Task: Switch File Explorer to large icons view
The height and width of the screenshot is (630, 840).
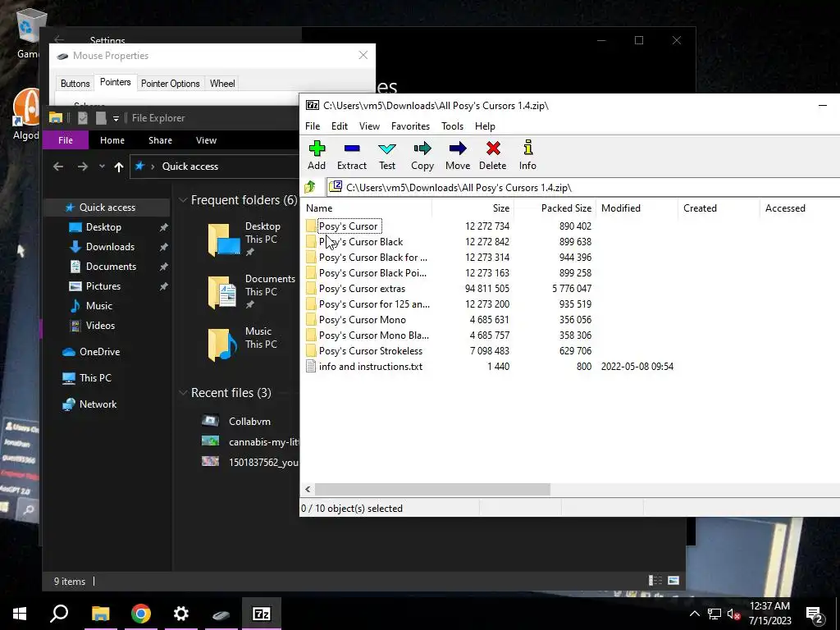Action: coord(673,581)
